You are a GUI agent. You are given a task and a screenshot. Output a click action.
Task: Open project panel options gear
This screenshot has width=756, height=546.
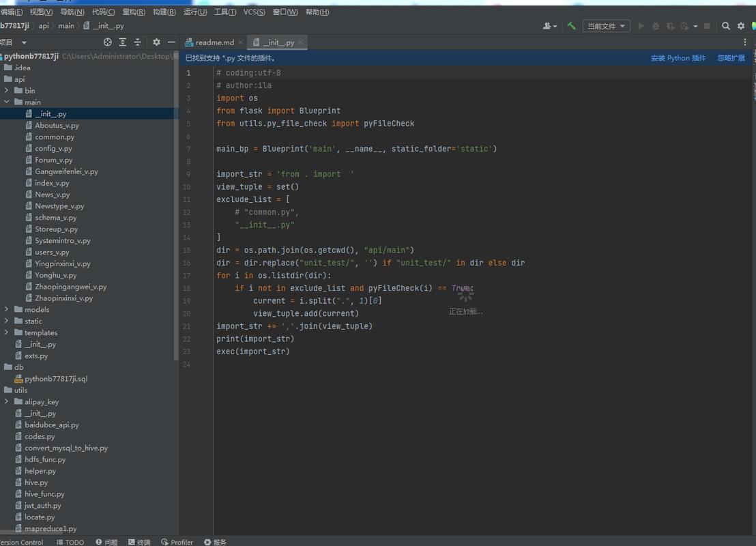pyautogui.click(x=156, y=42)
